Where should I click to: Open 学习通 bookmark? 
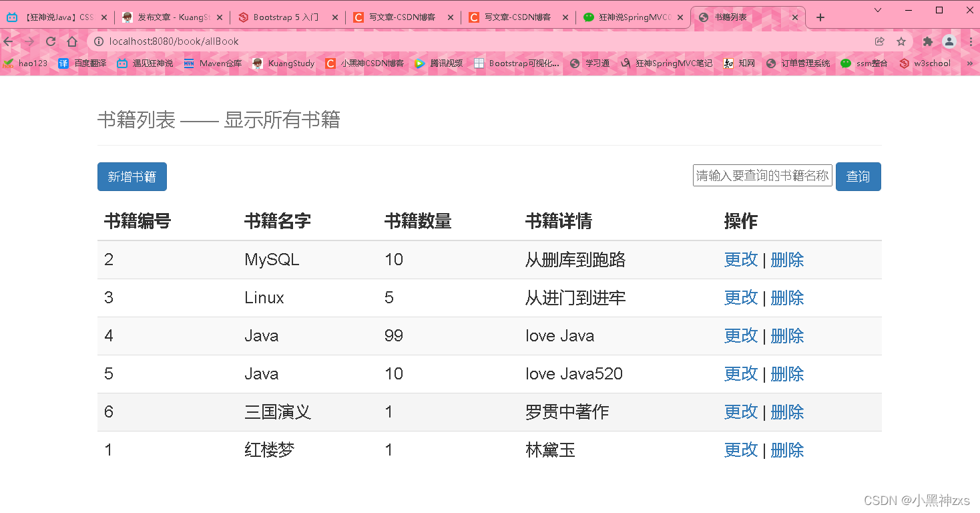590,63
